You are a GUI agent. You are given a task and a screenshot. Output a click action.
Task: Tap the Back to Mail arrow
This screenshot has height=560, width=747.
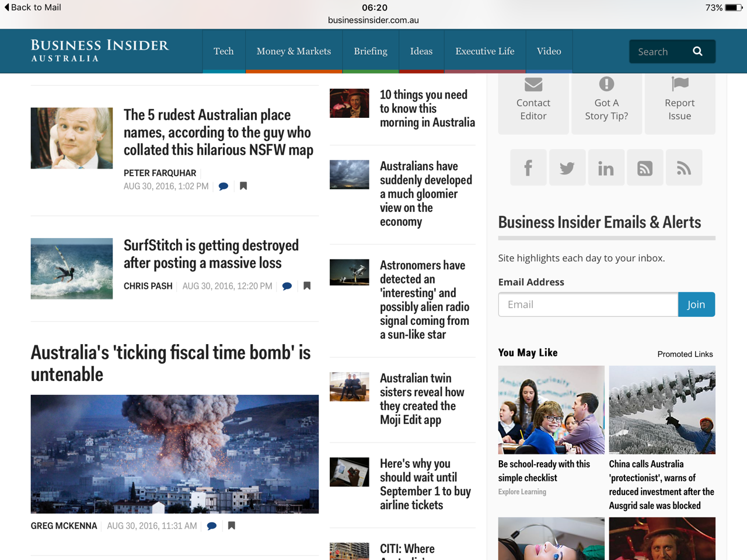click(x=6, y=7)
